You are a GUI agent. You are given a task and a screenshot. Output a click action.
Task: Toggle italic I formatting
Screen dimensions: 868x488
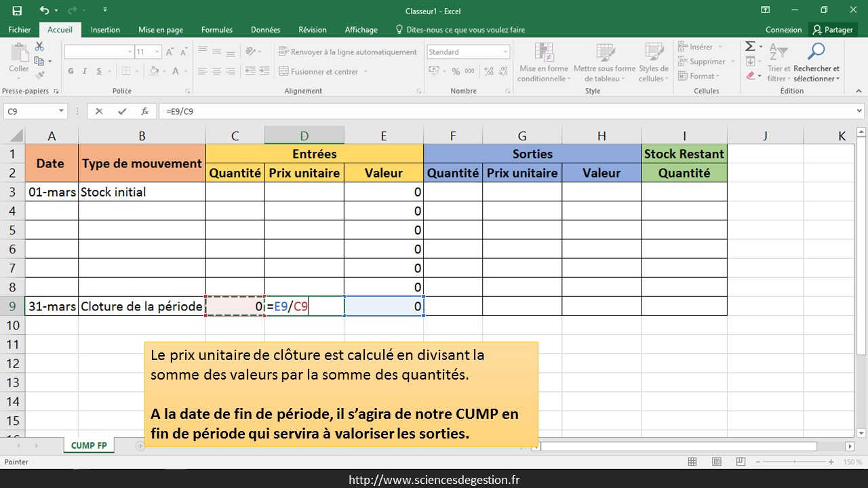[85, 71]
